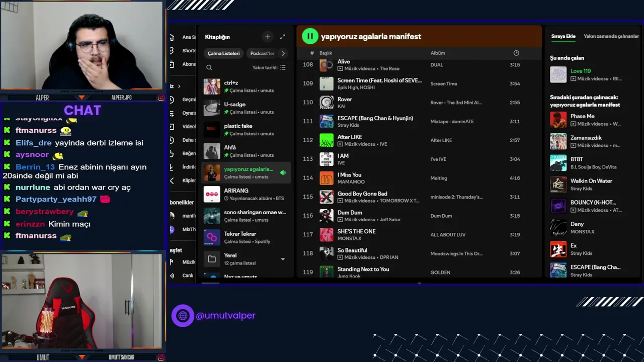Expand the Siz chevron in YouTube sidebar
This screenshot has width=644, height=362.
[x=179, y=86]
